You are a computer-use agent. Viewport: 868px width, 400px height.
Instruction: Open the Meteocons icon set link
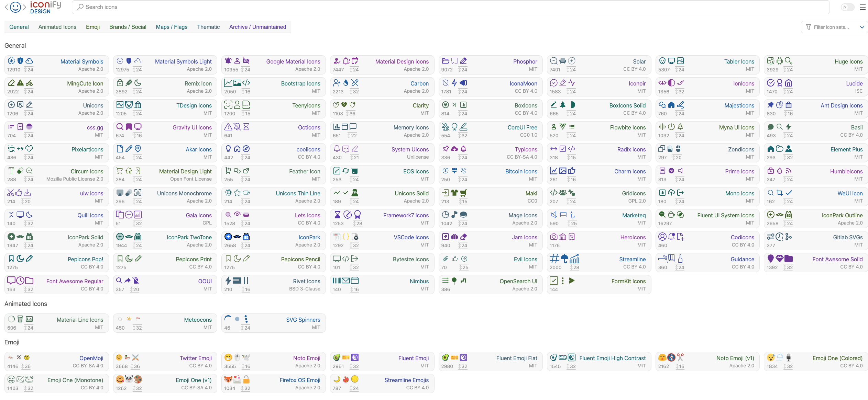tap(198, 320)
